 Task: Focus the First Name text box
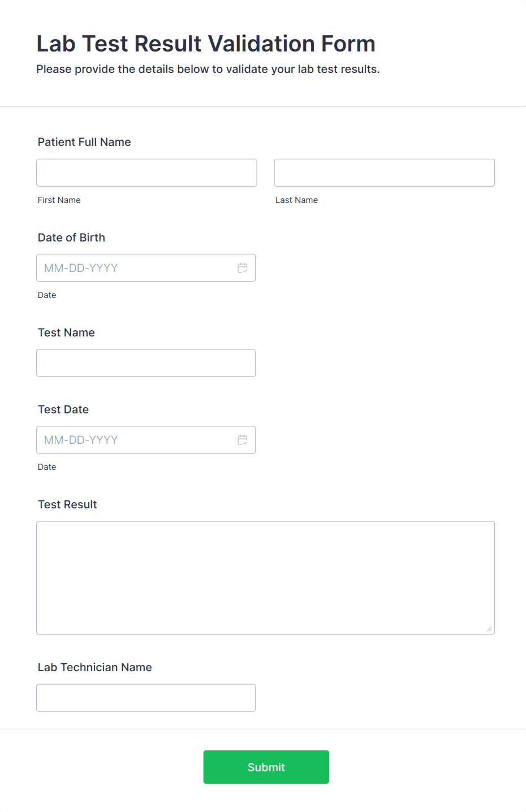click(146, 172)
